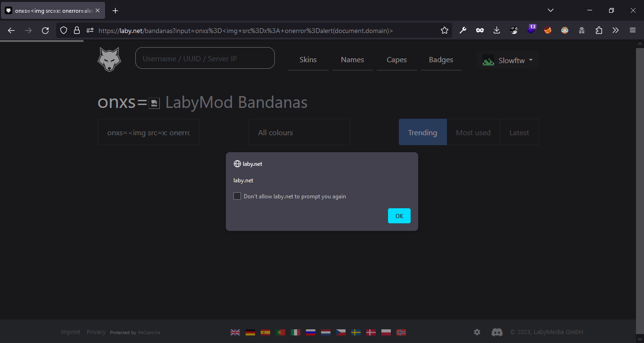Open the site permissions icon in the address bar
The height and width of the screenshot is (343, 644).
(90, 30)
